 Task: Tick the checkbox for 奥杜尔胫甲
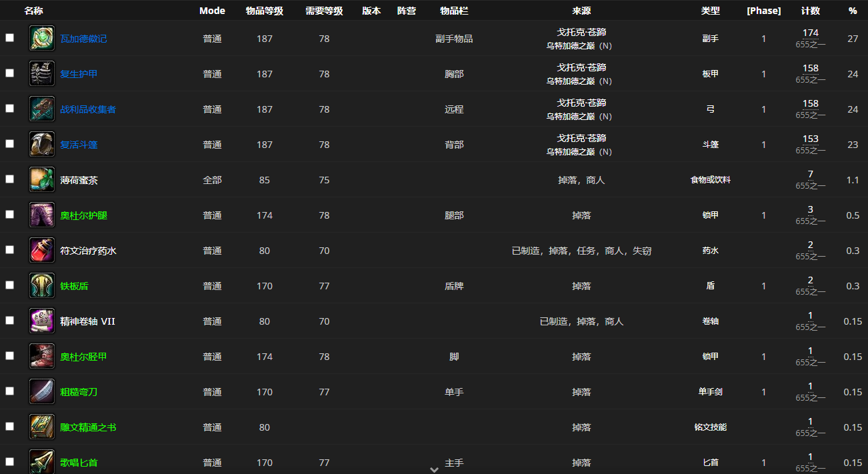click(9, 356)
